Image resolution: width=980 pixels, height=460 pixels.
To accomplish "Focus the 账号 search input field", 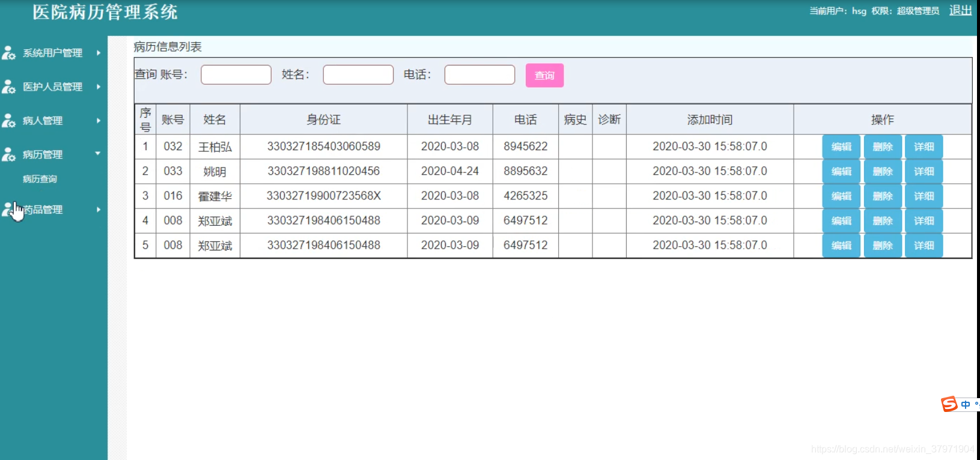I will (x=236, y=74).
